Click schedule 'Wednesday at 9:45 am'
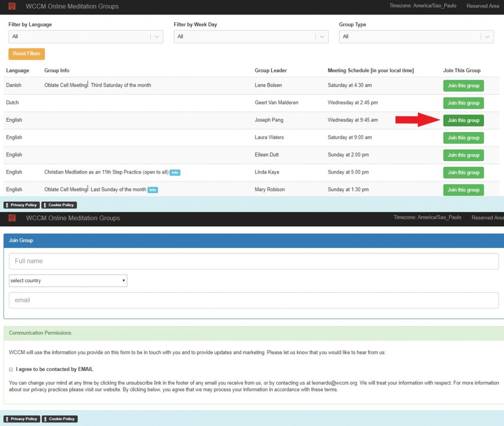The image size is (504, 426). point(353,120)
